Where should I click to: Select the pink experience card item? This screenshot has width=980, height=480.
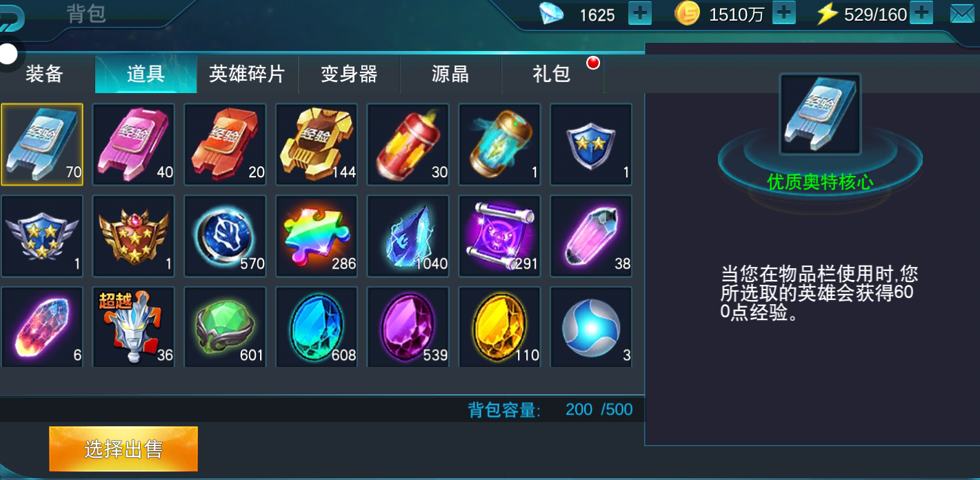point(133,144)
